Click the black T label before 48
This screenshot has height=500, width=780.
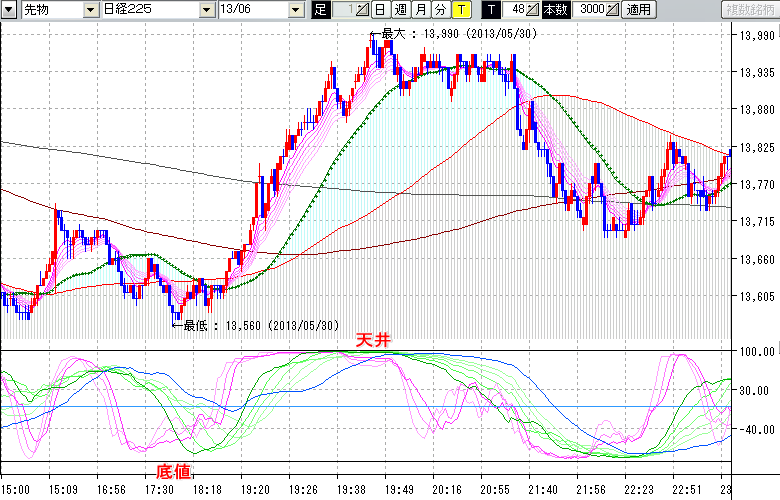[491, 10]
